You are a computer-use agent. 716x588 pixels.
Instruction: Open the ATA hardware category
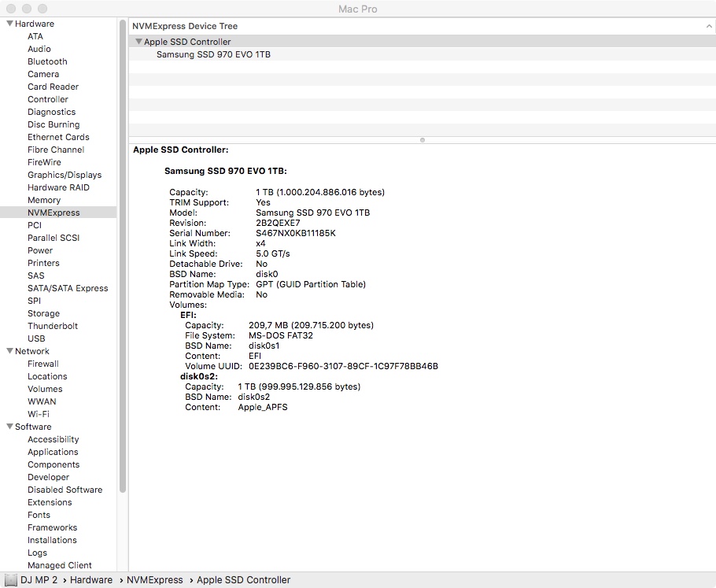click(35, 36)
